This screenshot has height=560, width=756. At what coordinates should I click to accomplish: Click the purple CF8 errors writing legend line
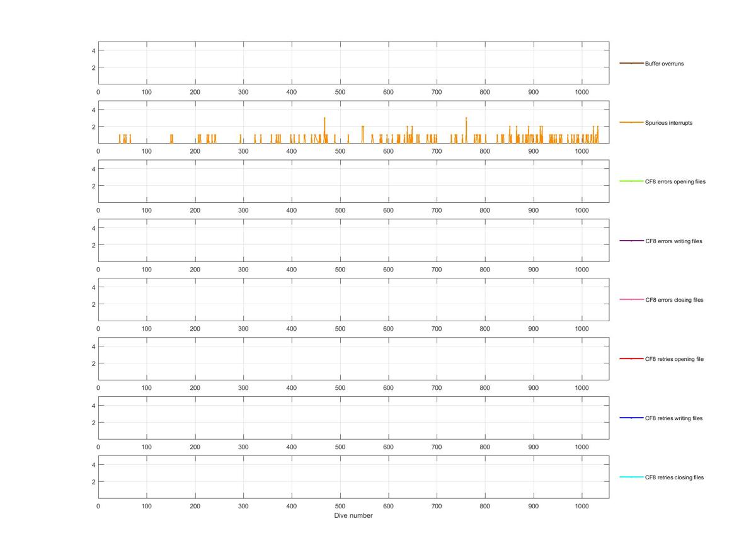click(x=631, y=241)
